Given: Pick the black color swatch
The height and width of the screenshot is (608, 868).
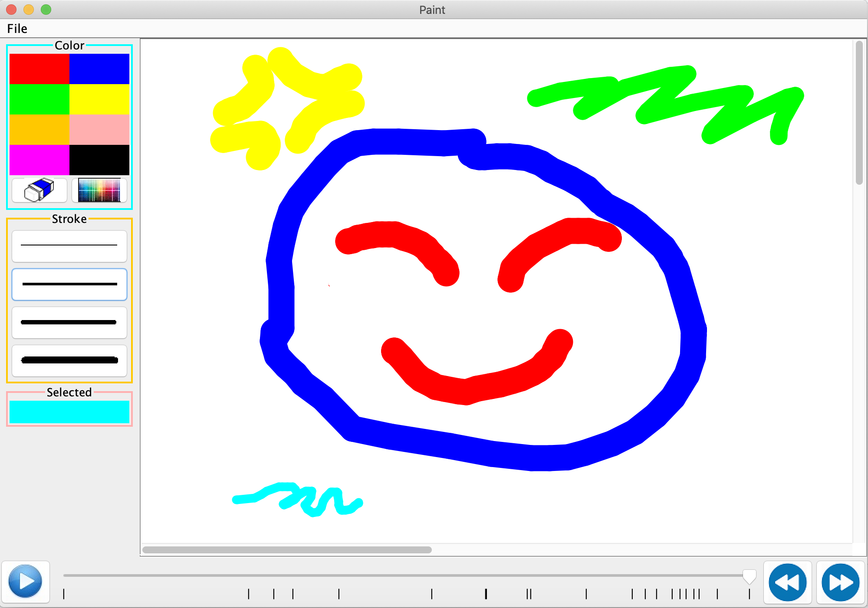Looking at the screenshot, I should 99,160.
